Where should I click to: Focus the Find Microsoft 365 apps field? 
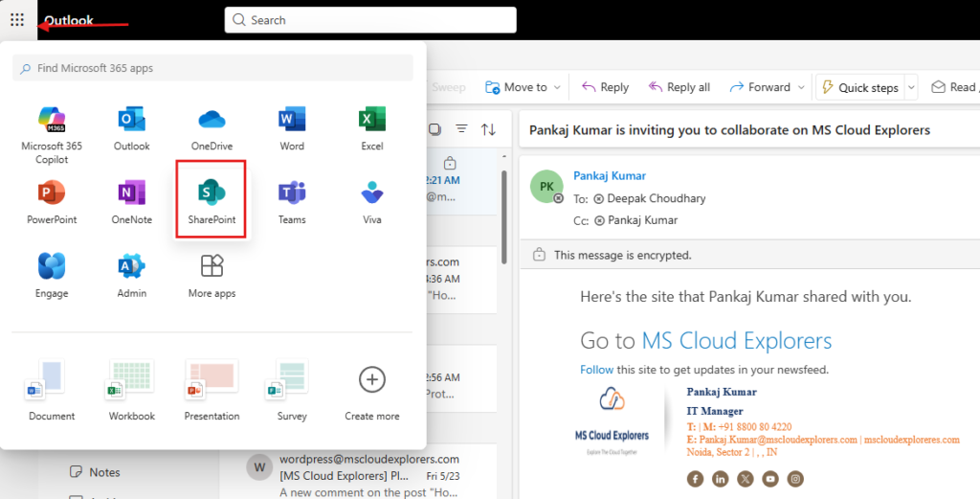(x=212, y=68)
